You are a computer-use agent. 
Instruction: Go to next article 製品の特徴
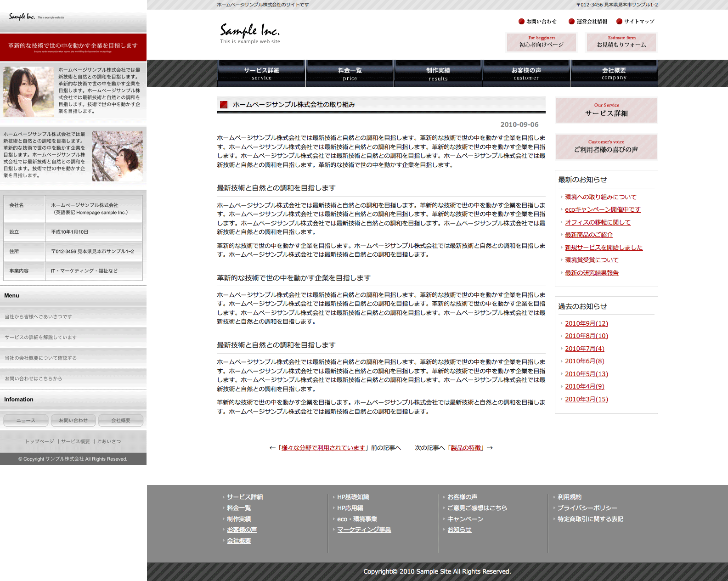coord(466,448)
